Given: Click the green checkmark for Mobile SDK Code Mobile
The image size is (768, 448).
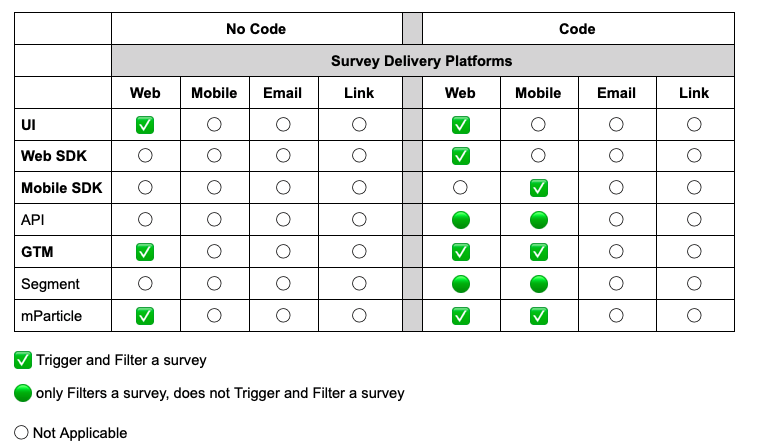Looking at the screenshot, I should [x=539, y=188].
